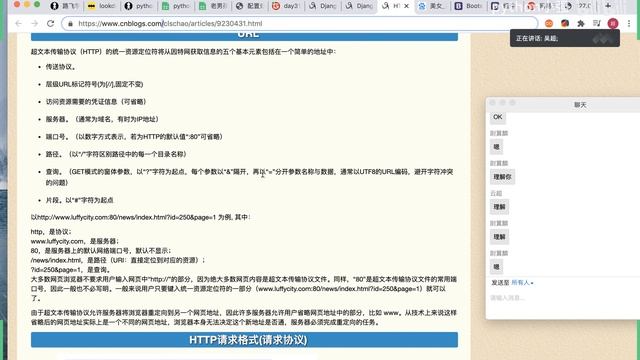
Task: Switch to the second 'Djan' tab
Action: click(360, 6)
